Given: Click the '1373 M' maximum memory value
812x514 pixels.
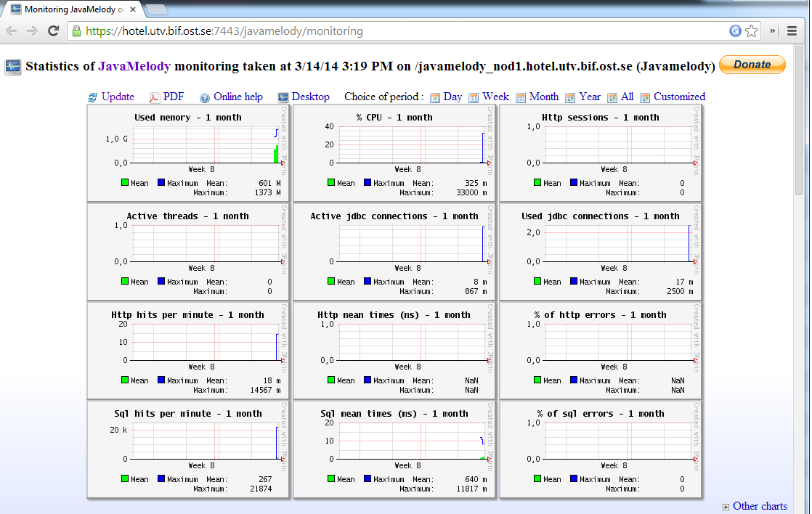Looking at the screenshot, I should pyautogui.click(x=267, y=192).
